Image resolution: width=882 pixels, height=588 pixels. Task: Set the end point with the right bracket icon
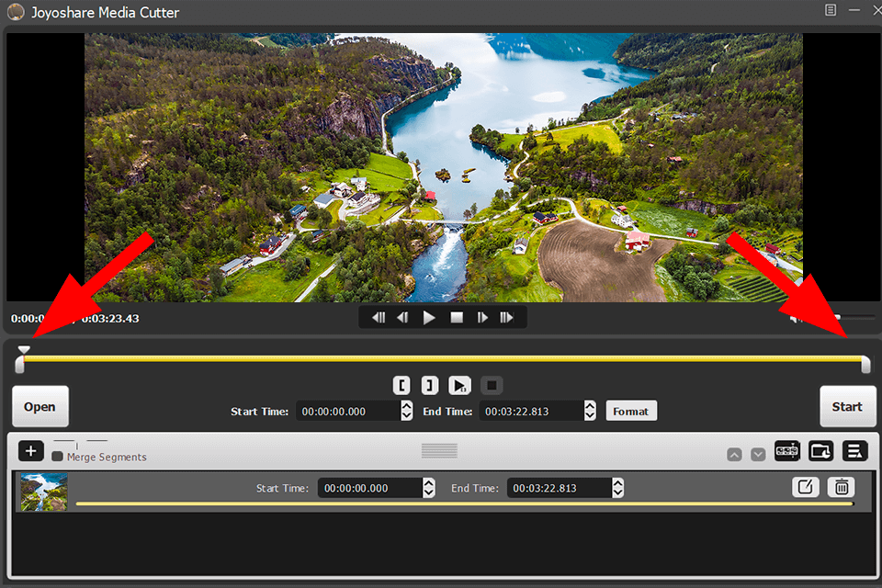pos(430,385)
